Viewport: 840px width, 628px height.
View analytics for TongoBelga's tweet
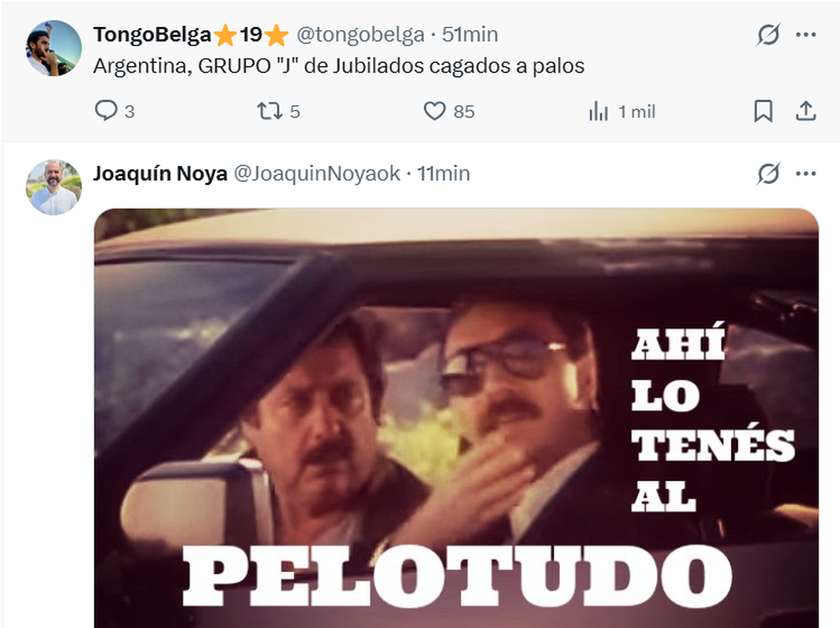click(x=622, y=111)
